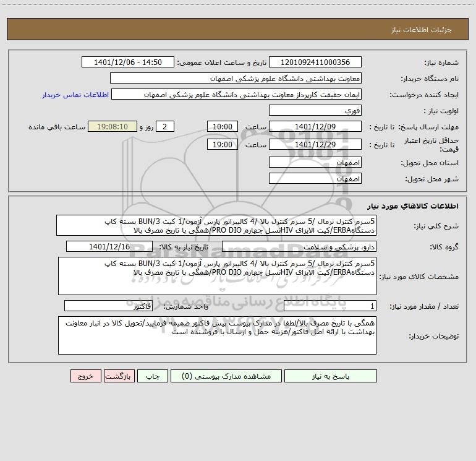This screenshot has height=461, width=476.
Task: Click the حداقل تاریخ اعتبار قیمت label
Action: pos(431,145)
